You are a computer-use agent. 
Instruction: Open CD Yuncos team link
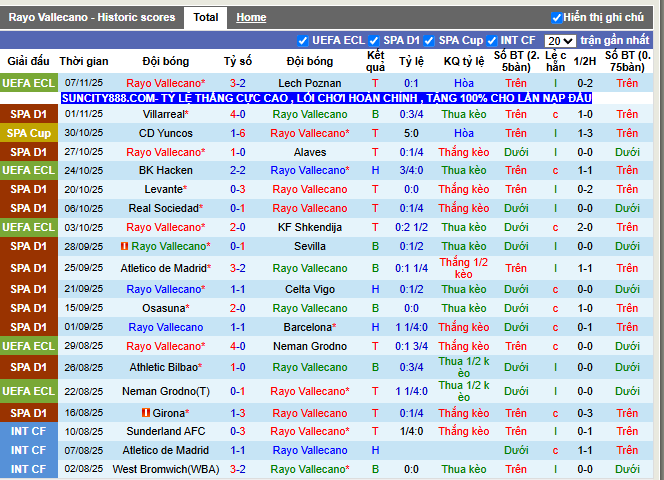tap(166, 133)
